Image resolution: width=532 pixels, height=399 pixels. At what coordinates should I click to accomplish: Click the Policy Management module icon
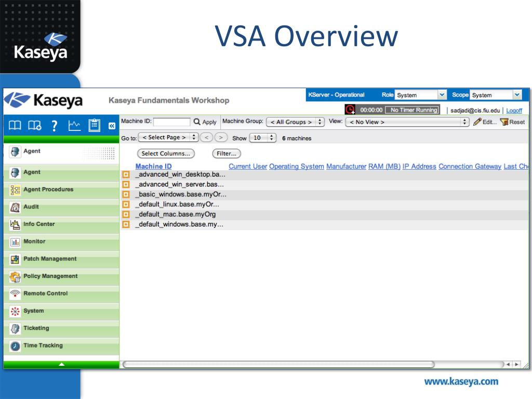click(x=15, y=276)
